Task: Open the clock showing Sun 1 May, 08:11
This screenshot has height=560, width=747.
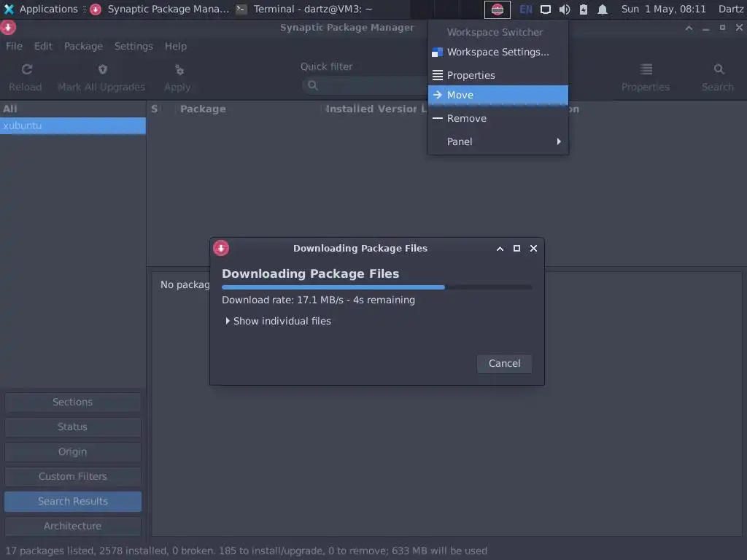Action: 664,9
